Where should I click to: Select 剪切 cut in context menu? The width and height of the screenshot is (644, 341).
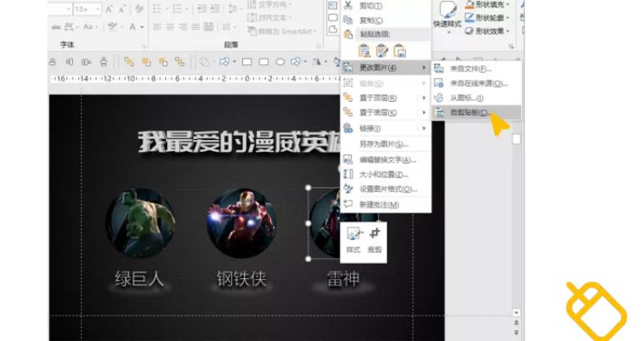[x=386, y=6]
